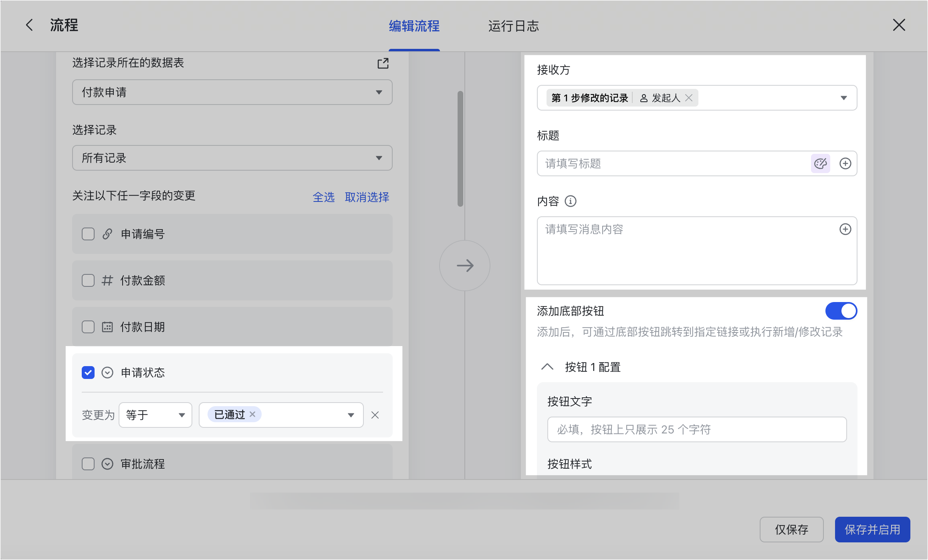Show info tooltip next to 内容
Image resolution: width=928 pixels, height=560 pixels.
point(571,201)
